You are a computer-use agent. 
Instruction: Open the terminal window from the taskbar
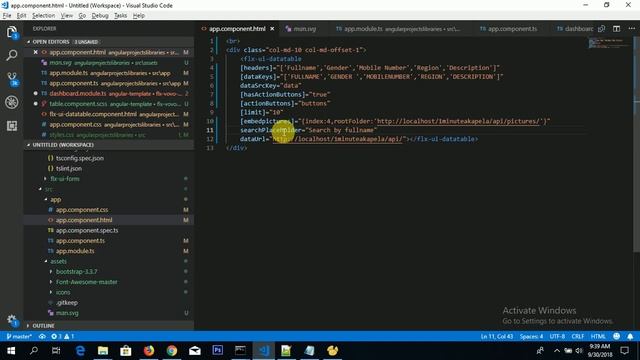click(240, 351)
